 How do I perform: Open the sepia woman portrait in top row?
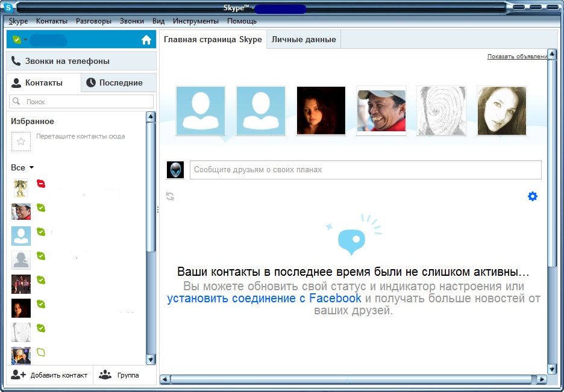click(502, 111)
